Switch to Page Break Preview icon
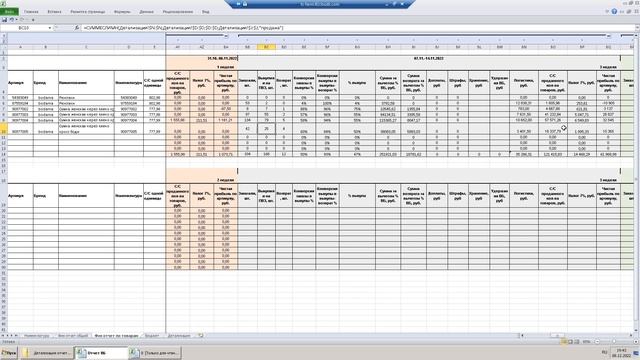 577,342
